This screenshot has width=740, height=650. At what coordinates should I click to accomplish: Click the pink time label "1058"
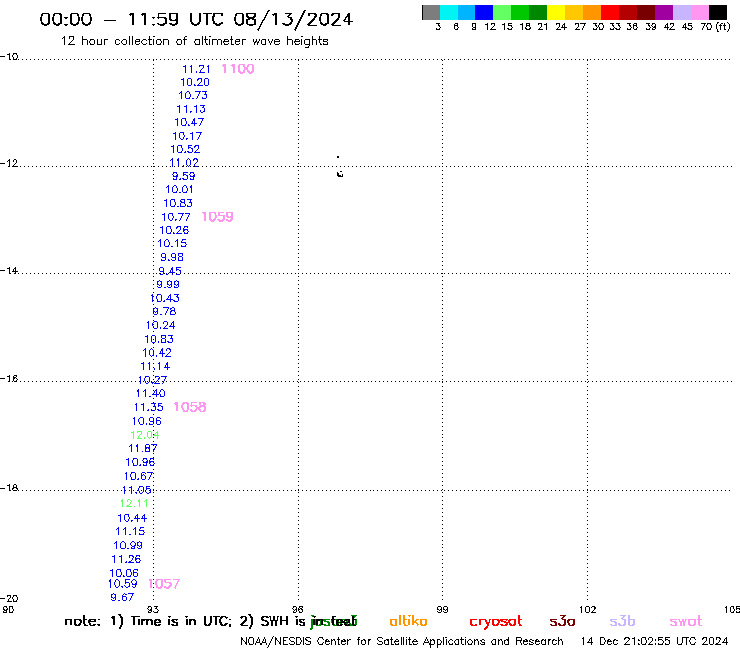coord(190,407)
